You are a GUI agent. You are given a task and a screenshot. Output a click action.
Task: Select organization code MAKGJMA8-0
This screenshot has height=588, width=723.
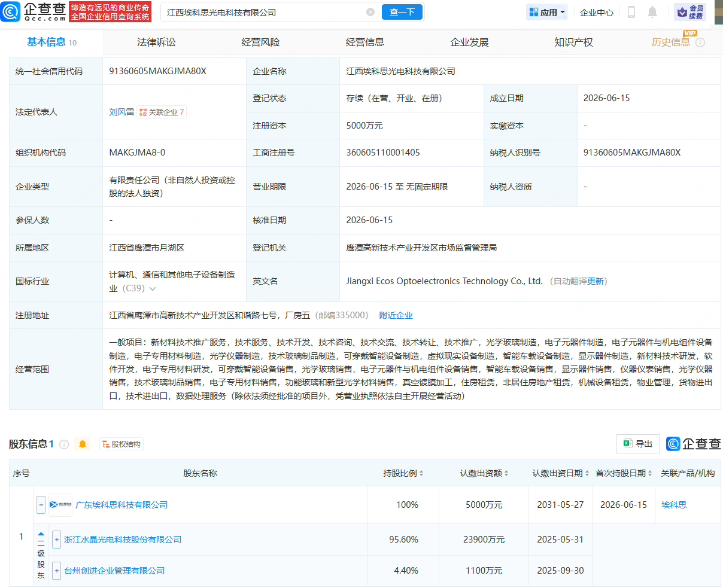tap(137, 153)
